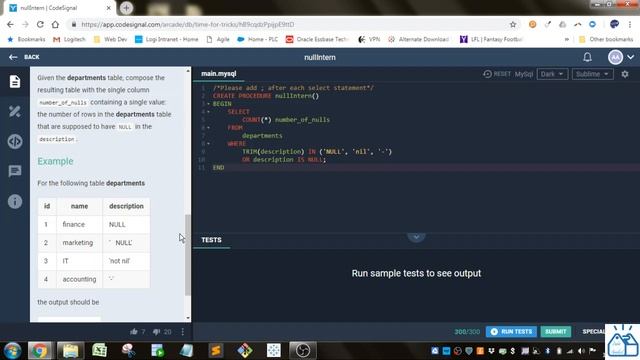Open the Chrome three-dot menu

tap(630, 24)
